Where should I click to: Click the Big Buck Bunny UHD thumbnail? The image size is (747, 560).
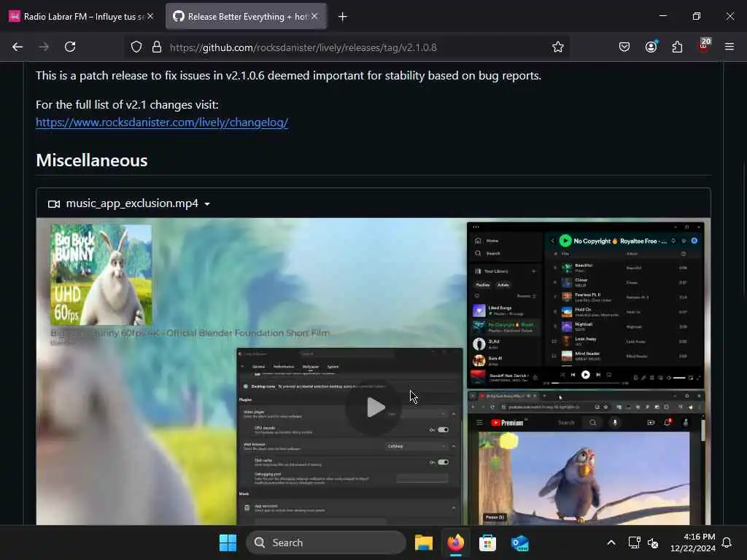[x=101, y=275]
